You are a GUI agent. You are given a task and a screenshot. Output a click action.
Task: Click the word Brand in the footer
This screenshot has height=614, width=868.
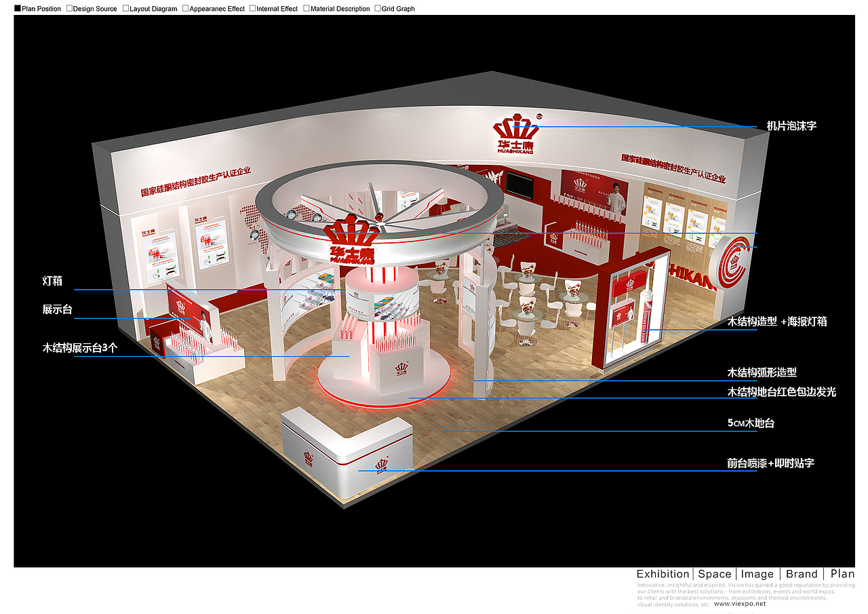[x=802, y=574]
